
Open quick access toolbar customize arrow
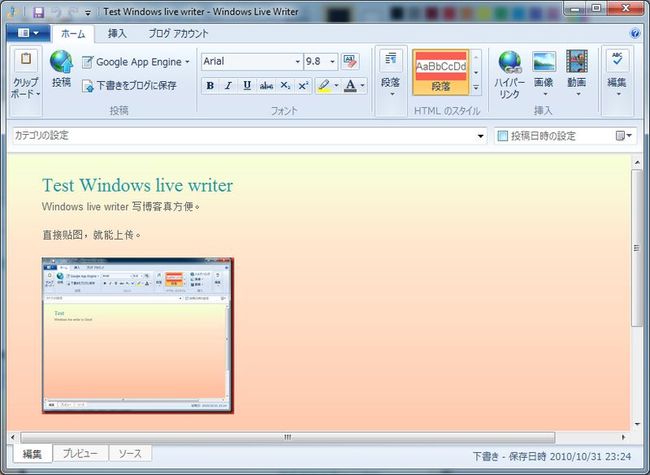[88, 13]
